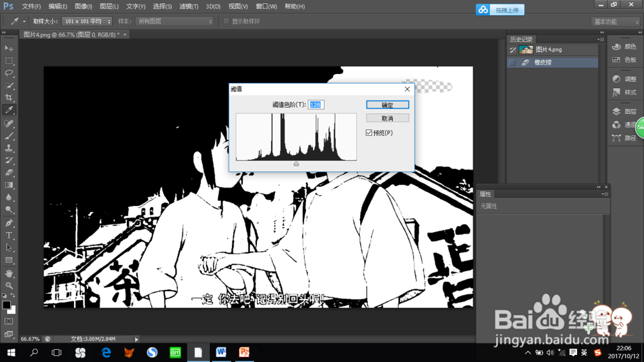Select the Blur tool
The image size is (644, 362).
8,197
